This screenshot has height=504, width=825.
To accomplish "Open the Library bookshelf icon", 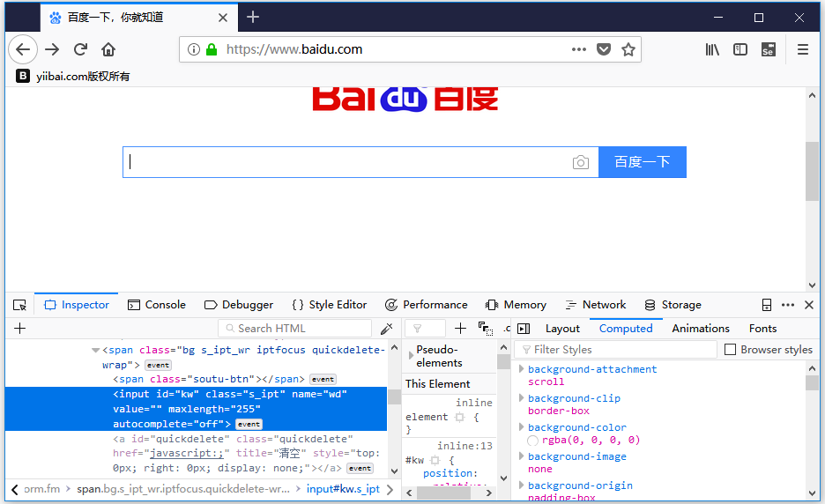I will (x=712, y=49).
